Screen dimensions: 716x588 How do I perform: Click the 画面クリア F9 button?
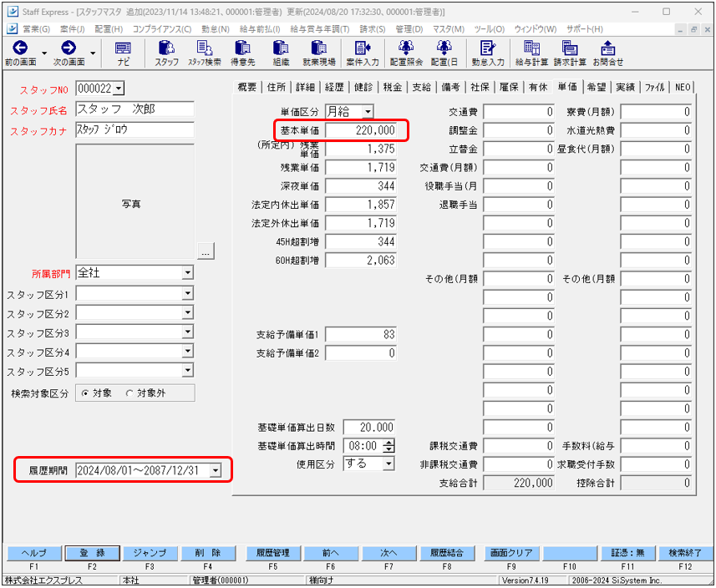click(x=511, y=553)
